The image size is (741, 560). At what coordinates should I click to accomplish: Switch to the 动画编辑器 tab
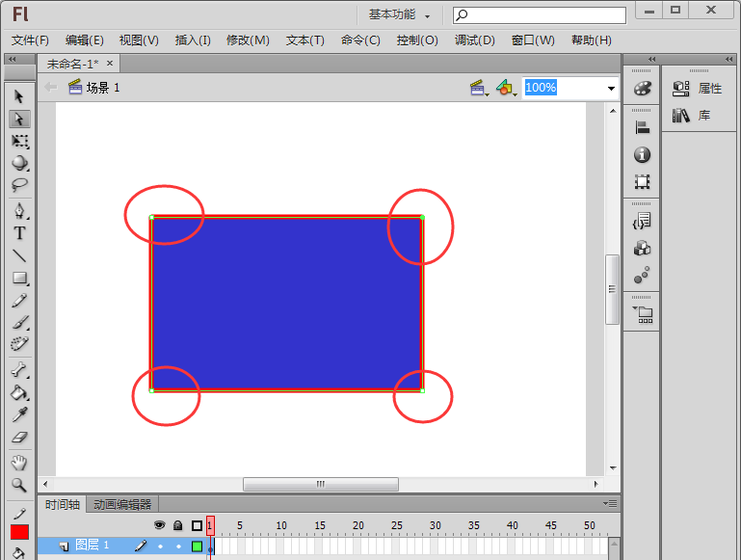(122, 505)
